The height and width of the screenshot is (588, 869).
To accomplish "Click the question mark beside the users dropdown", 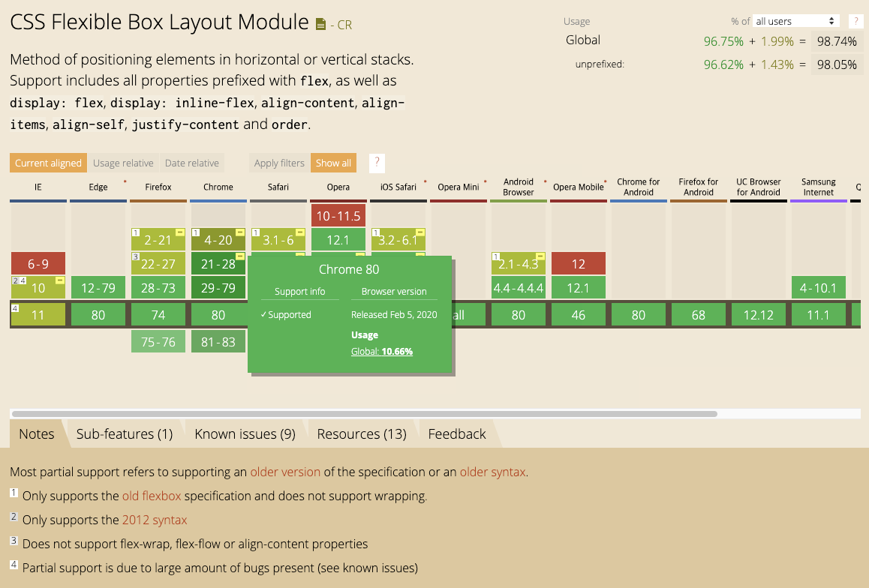I will (x=855, y=21).
